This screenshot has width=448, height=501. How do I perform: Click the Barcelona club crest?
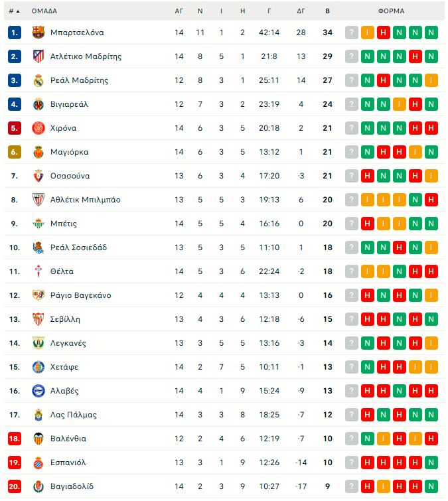click(38, 33)
